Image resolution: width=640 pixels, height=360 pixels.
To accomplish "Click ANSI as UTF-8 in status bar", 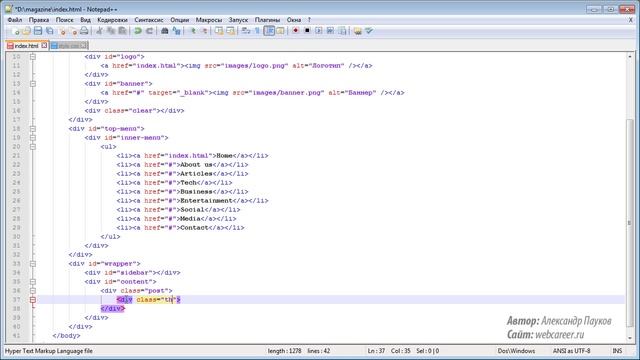I will 571,351.
